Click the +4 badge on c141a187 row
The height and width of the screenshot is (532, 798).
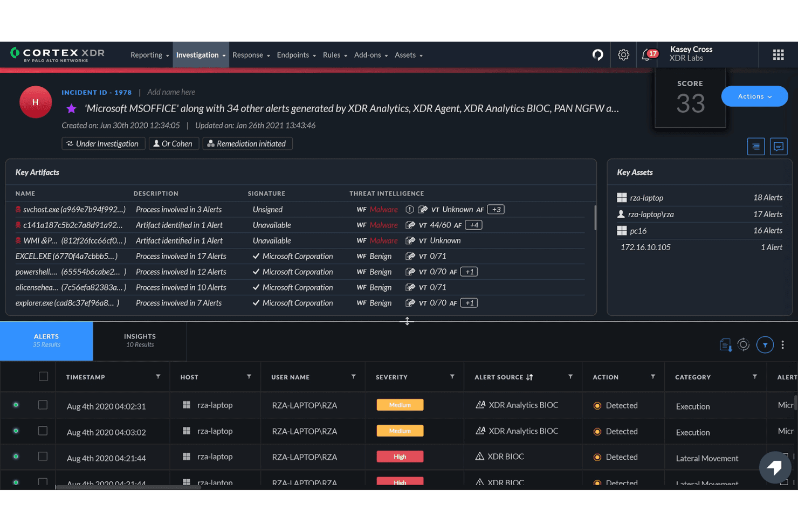pyautogui.click(x=473, y=225)
